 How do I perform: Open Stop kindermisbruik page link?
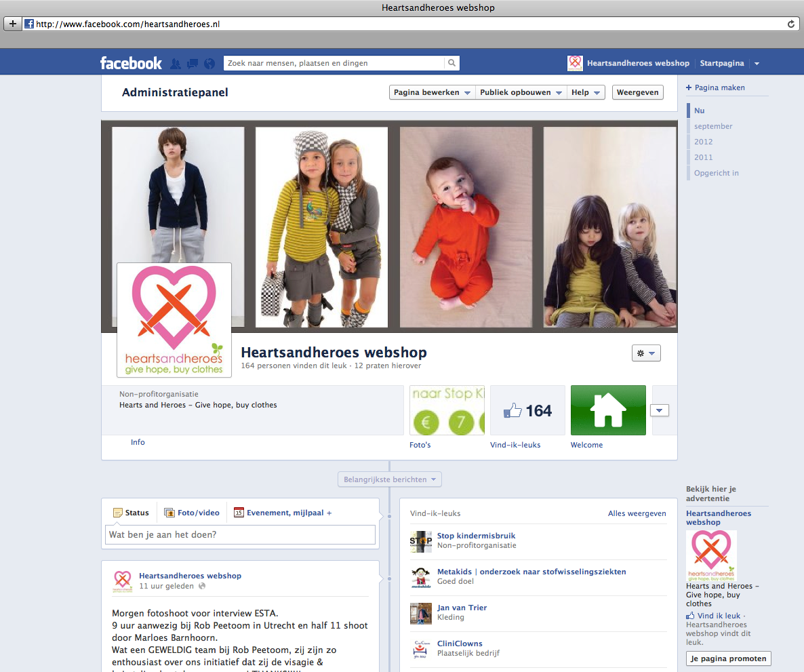477,536
